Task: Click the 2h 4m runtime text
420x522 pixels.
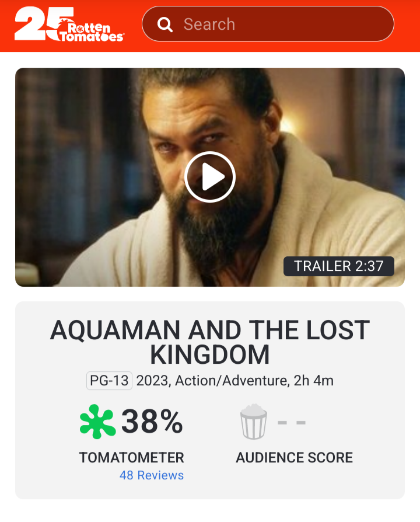Action: tap(313, 381)
